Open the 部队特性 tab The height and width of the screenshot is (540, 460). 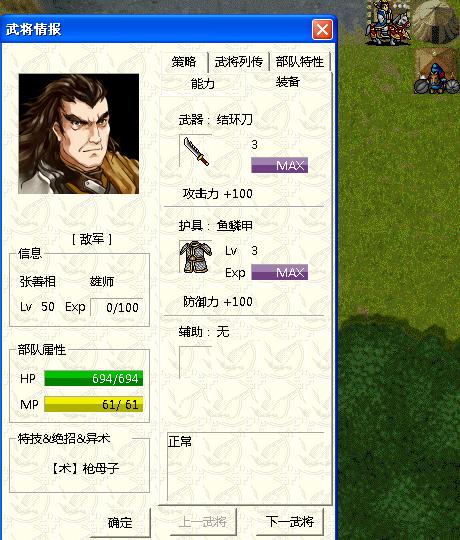pyautogui.click(x=300, y=62)
